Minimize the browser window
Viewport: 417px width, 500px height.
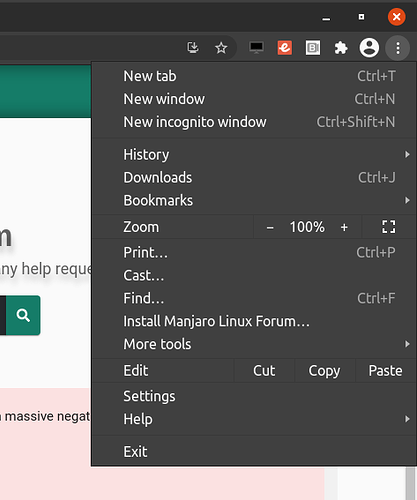pos(326,18)
